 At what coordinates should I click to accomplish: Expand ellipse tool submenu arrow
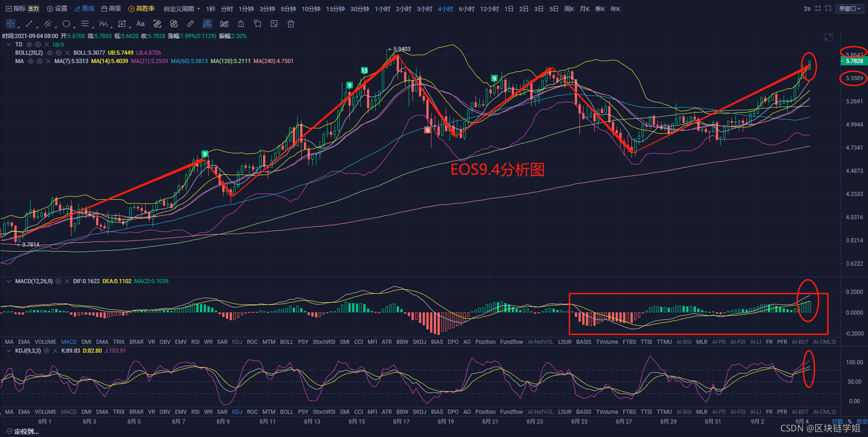coord(74,27)
